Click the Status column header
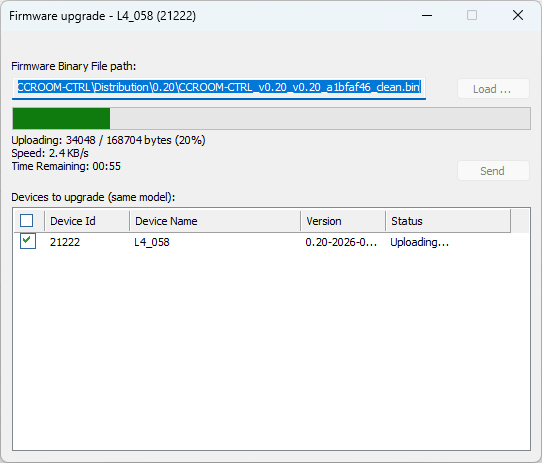 pos(448,221)
